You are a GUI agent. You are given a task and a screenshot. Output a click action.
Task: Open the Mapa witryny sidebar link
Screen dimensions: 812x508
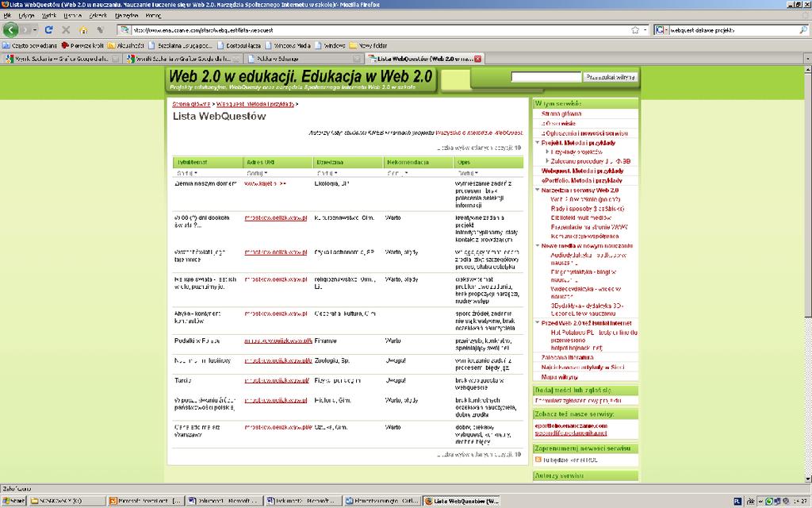[x=559, y=377]
